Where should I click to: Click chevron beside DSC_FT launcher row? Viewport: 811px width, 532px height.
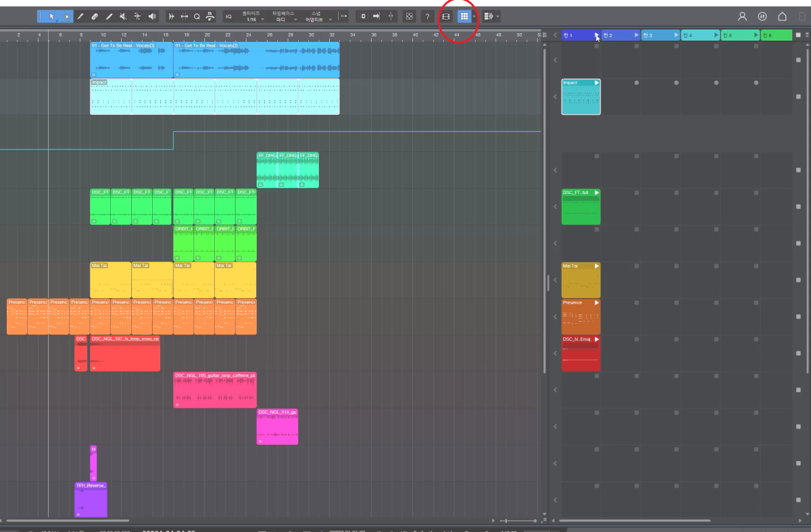(x=555, y=207)
